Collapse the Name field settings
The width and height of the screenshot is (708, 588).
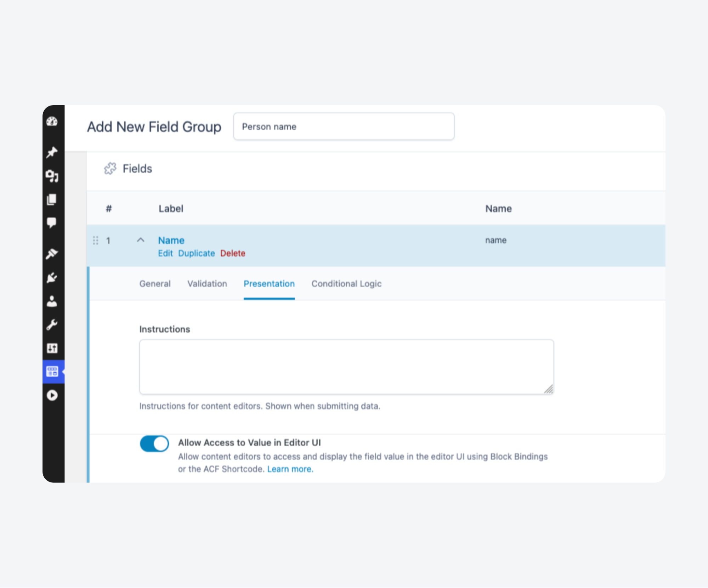coord(141,240)
